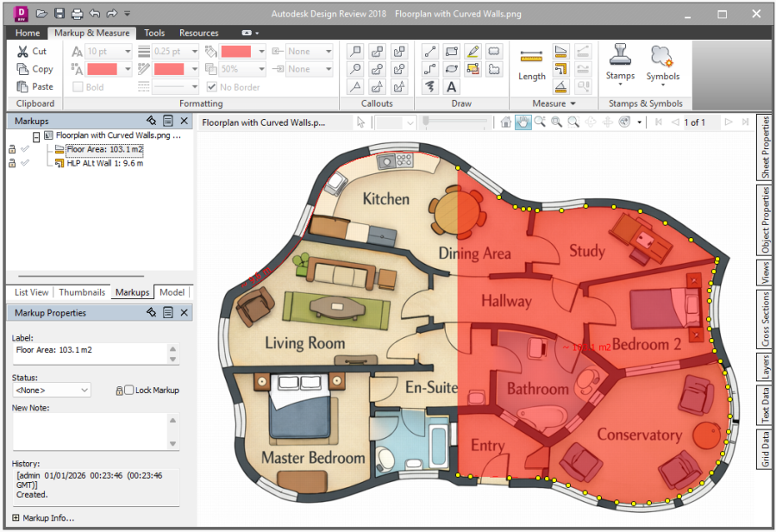Click the Home view icon in canvas toolbar

(506, 122)
